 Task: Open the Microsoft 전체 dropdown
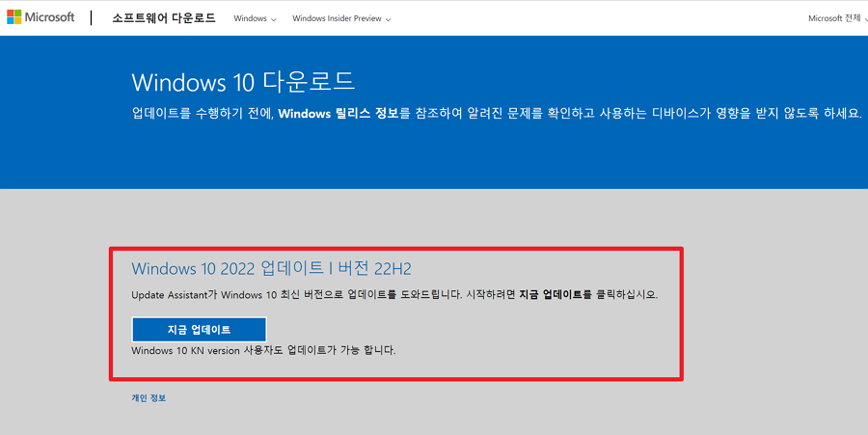[837, 18]
